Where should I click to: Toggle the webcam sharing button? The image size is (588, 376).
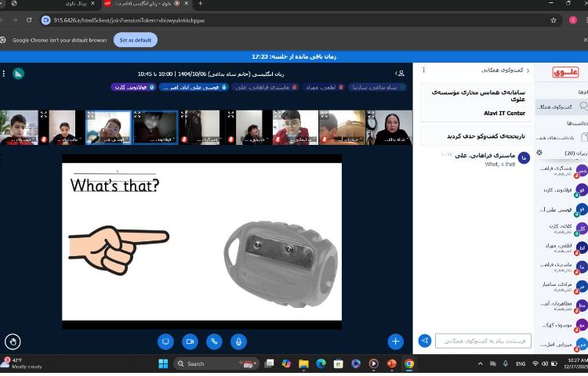(x=190, y=342)
